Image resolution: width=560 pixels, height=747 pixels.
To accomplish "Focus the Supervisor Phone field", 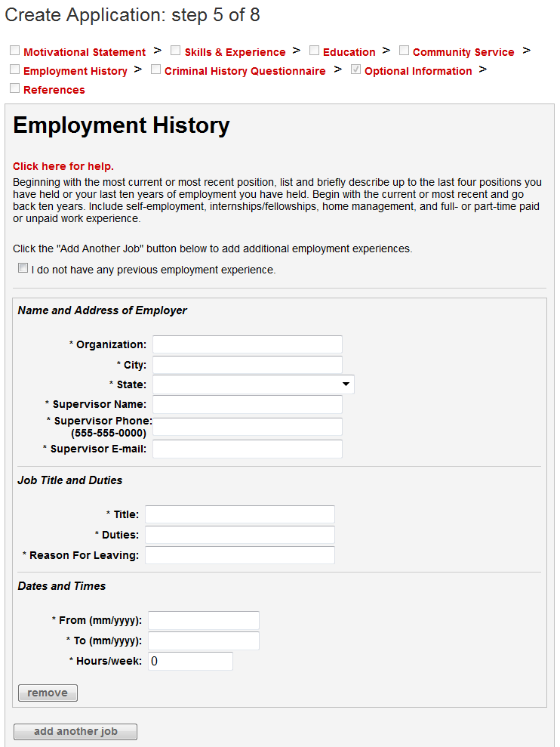I will 248,427.
